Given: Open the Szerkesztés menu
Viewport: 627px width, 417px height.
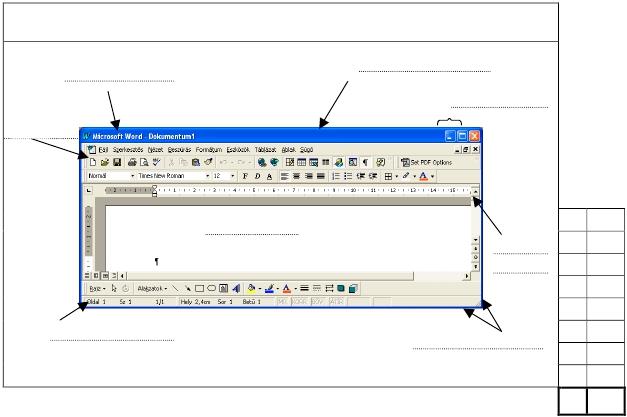Looking at the screenshot, I should [128, 150].
